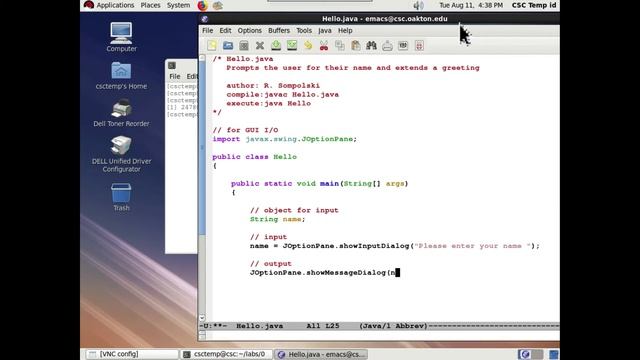Open the Computer desktop icon
The image size is (640, 360).
[121, 37]
